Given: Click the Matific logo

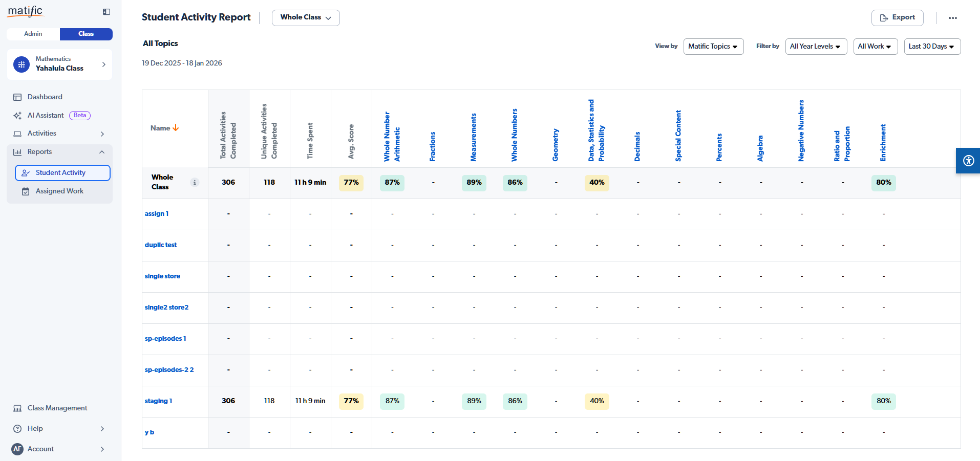Looking at the screenshot, I should (x=26, y=11).
